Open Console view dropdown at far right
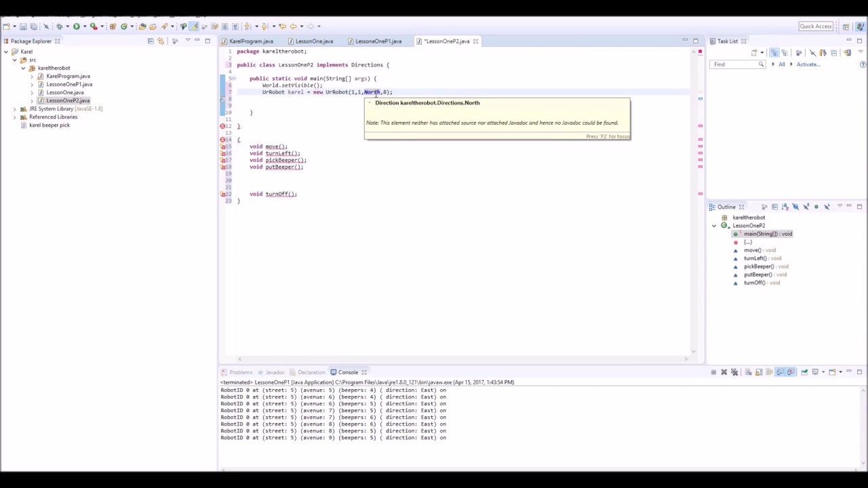868x488 pixels. 841,372
